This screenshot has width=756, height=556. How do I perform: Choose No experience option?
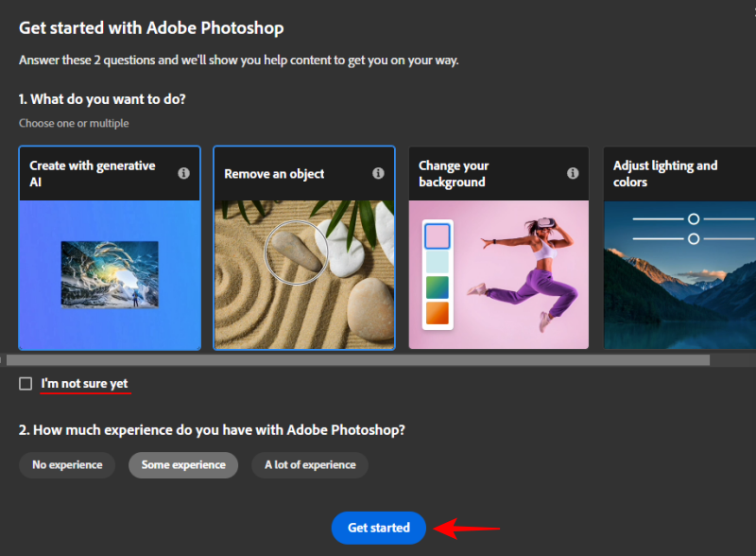coord(67,465)
